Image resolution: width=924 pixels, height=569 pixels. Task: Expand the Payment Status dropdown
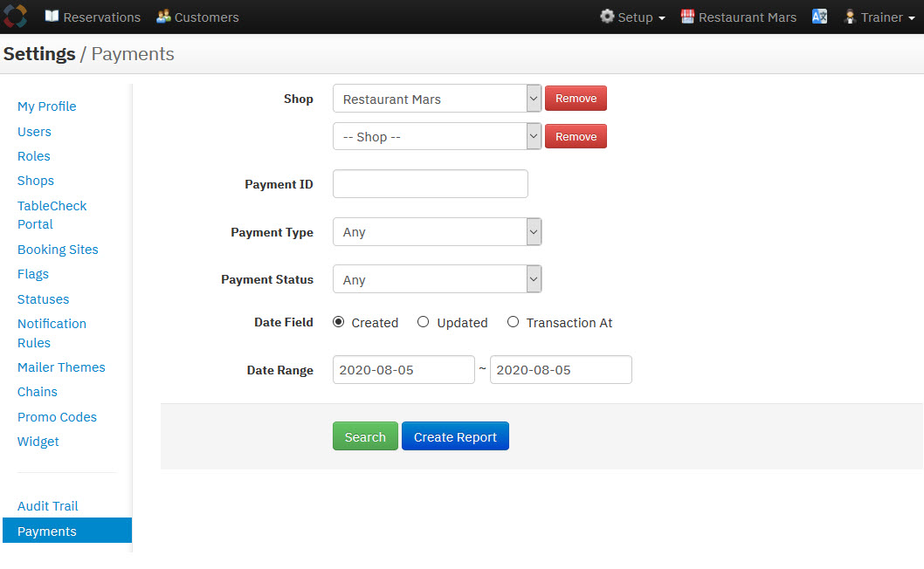pyautogui.click(x=437, y=279)
